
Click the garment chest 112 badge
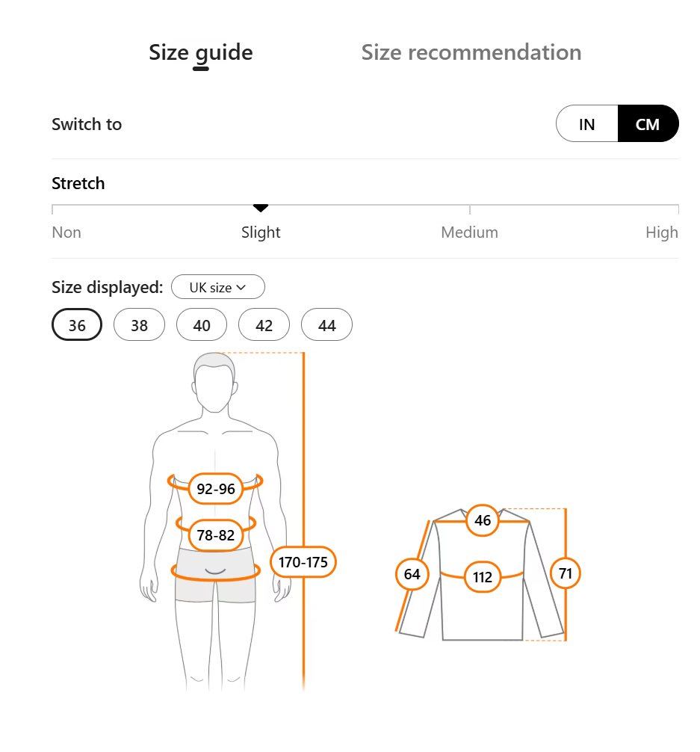[483, 577]
